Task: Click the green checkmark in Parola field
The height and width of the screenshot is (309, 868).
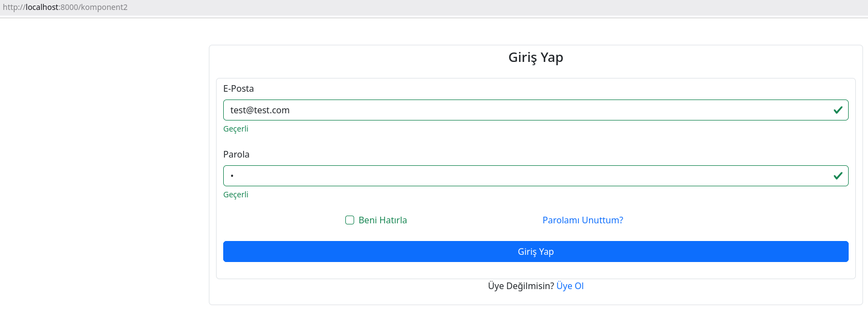Action: (838, 176)
